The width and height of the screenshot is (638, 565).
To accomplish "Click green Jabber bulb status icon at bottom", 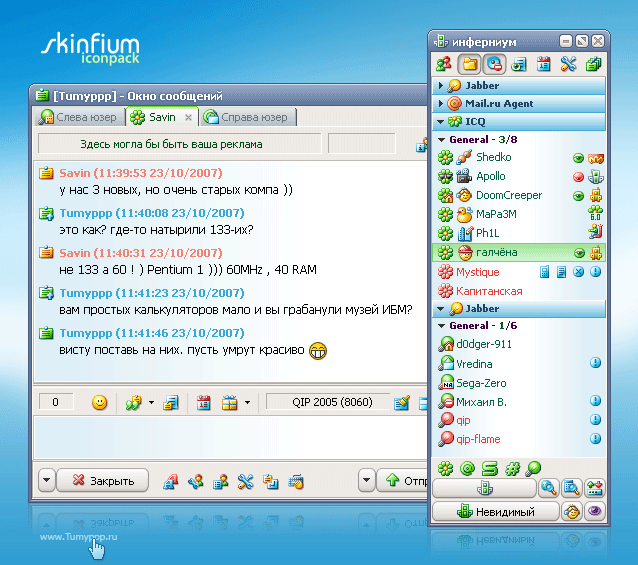I will tap(533, 469).
